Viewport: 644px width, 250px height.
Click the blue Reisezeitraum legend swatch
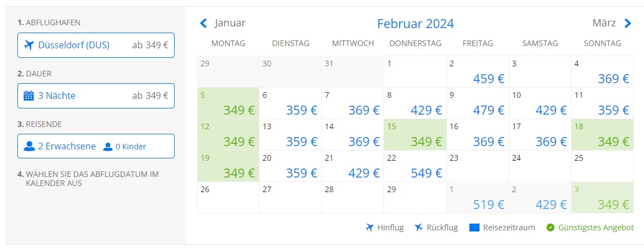(474, 228)
